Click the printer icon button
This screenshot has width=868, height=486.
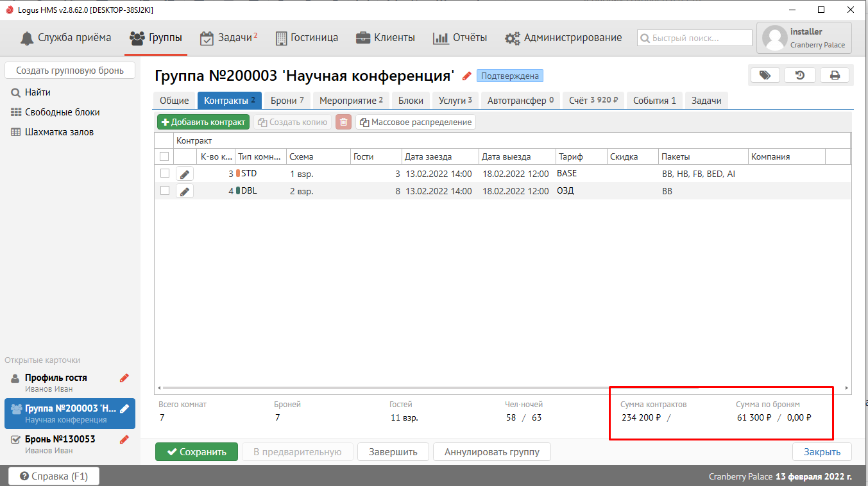pyautogui.click(x=835, y=76)
